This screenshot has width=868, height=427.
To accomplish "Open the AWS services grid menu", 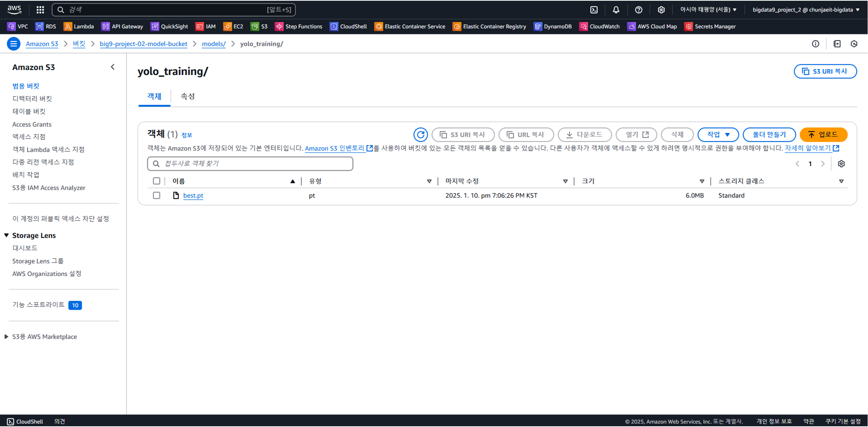I will [x=40, y=10].
